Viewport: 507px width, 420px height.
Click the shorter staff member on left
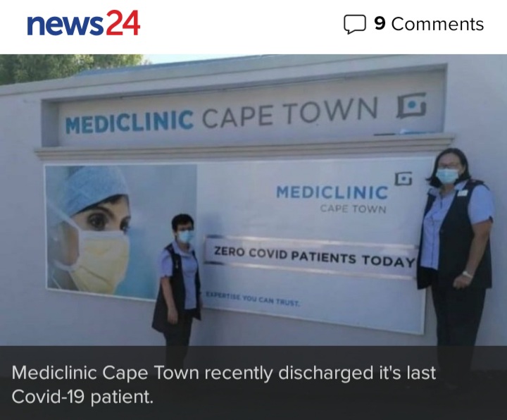click(178, 278)
